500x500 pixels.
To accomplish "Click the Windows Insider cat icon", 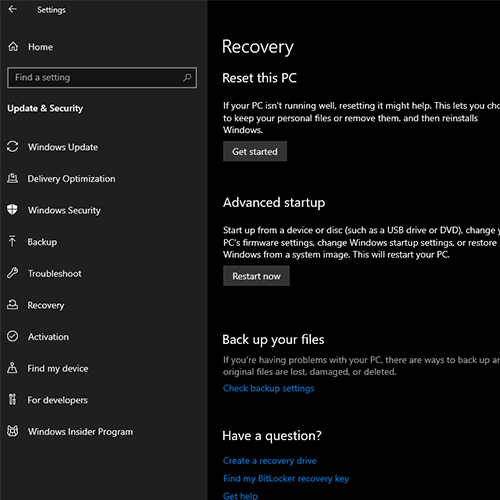I will coord(13,431).
